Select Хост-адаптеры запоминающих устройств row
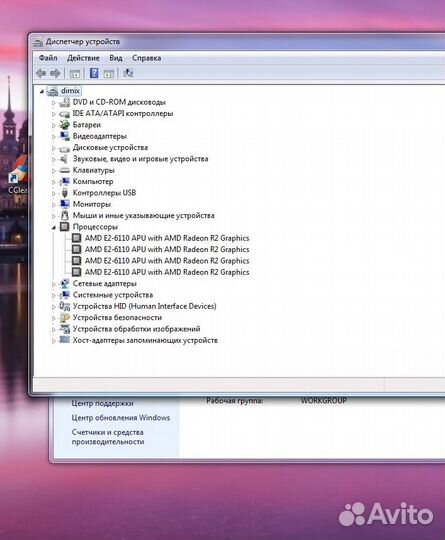Screen dimensions: 445x540 pyautogui.click(x=145, y=340)
